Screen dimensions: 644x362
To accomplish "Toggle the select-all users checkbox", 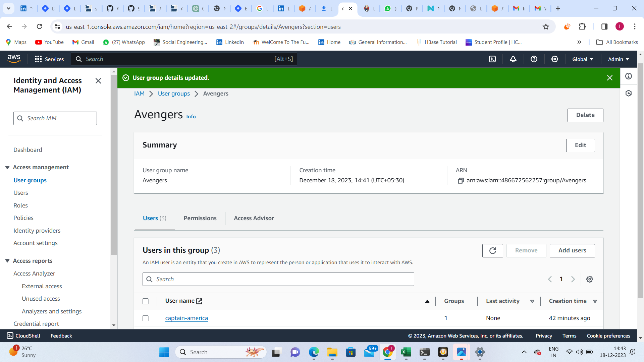I will pyautogui.click(x=146, y=301).
